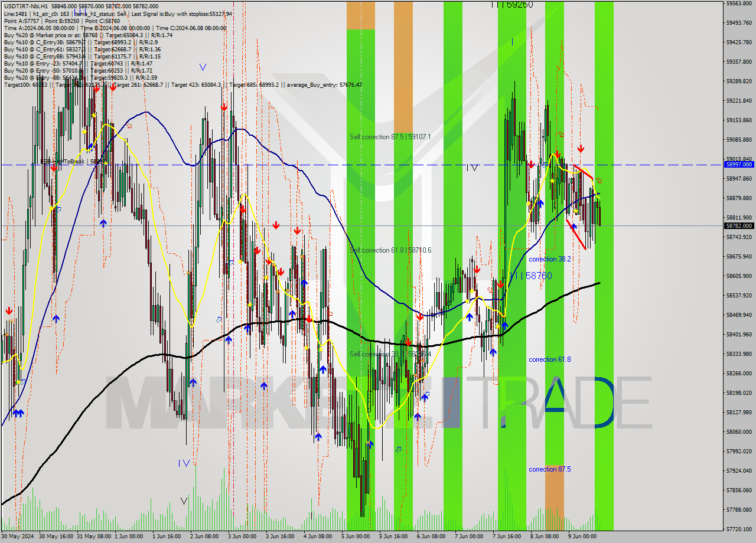Click price axis value 59289.820
This screenshot has width=756, height=543.
(739, 81)
